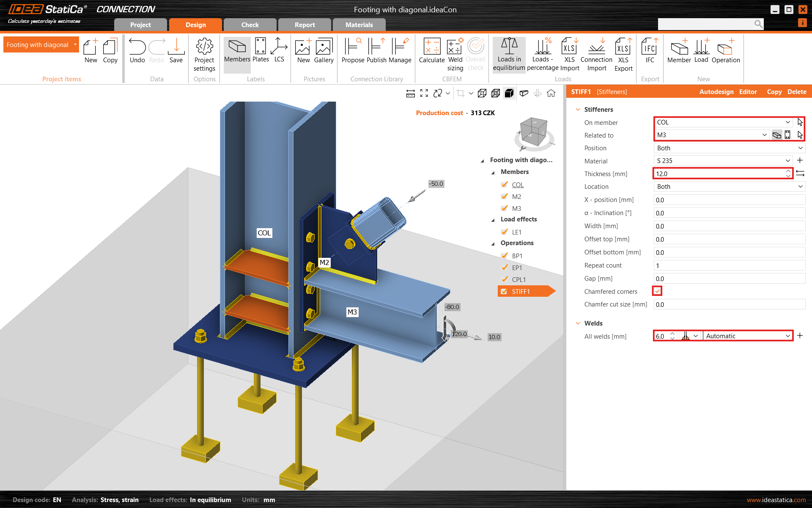The width and height of the screenshot is (812, 508).
Task: Click the Autodesign button
Action: (x=716, y=92)
